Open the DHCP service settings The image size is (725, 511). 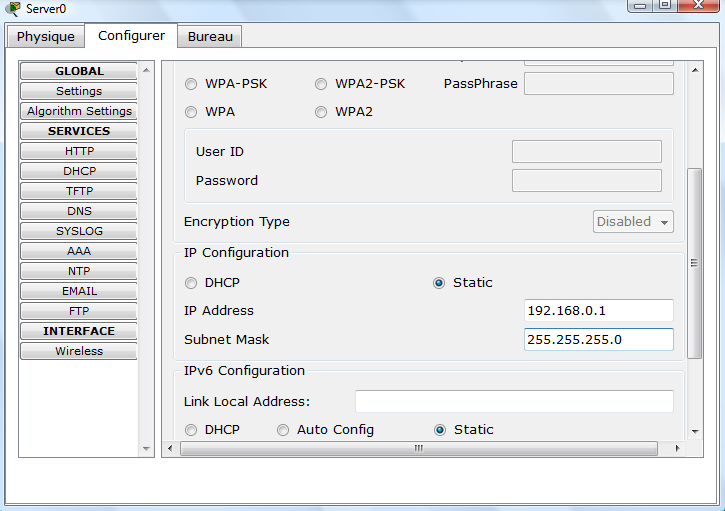(x=79, y=171)
